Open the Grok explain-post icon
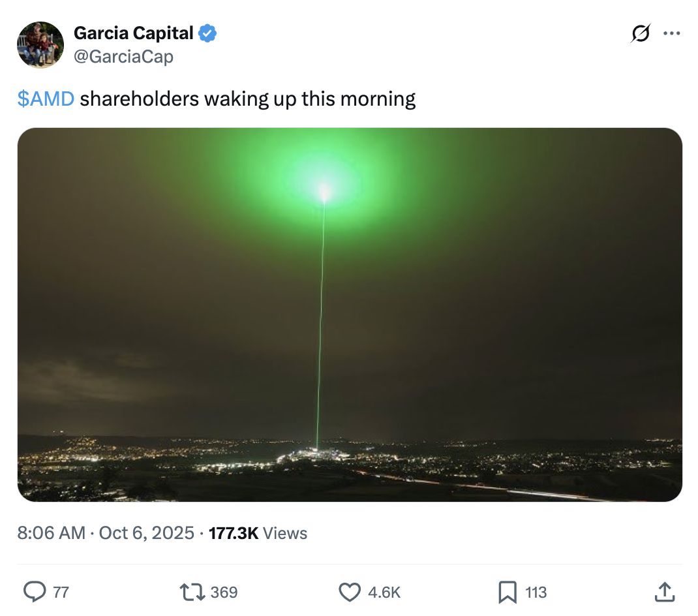 point(641,33)
